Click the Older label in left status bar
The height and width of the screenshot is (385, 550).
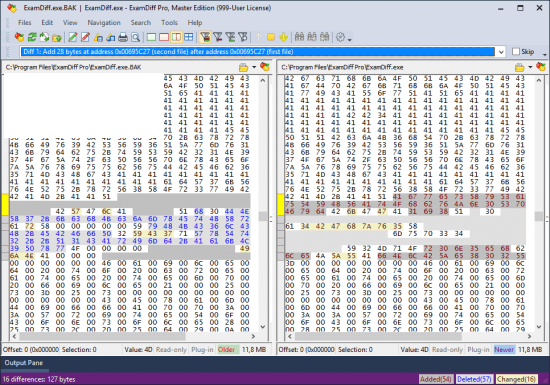click(x=227, y=350)
